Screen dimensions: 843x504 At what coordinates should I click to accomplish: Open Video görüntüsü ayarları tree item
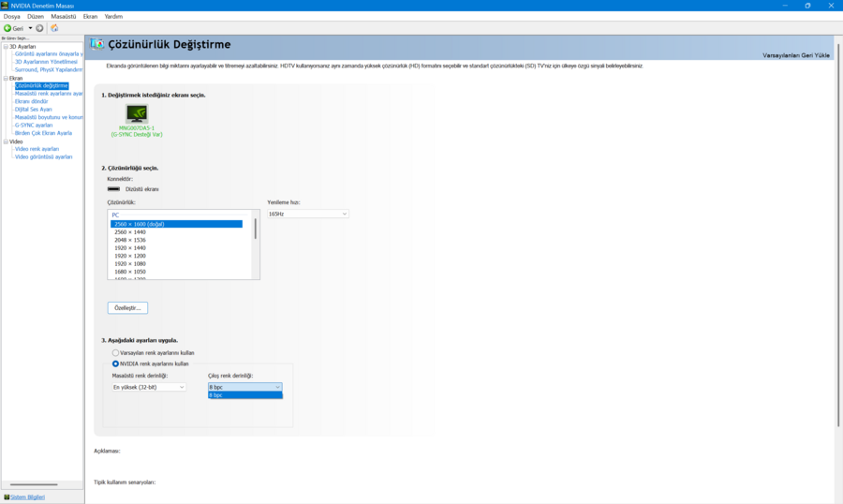tap(43, 157)
